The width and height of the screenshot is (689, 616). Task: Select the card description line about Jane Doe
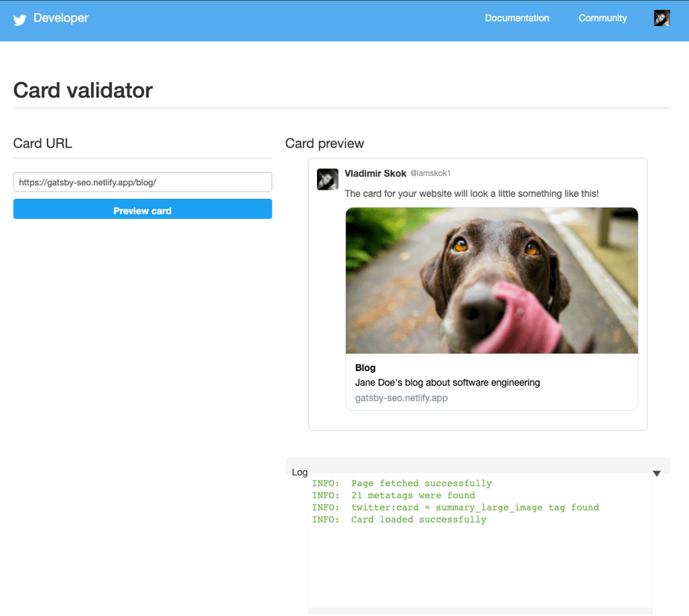(x=448, y=382)
